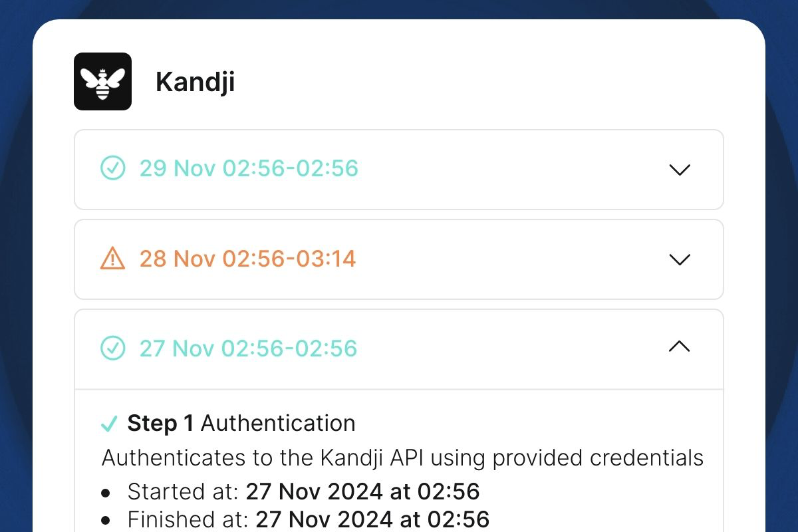The image size is (798, 532).
Task: Expand the 29 Nov run details
Action: [x=680, y=170]
